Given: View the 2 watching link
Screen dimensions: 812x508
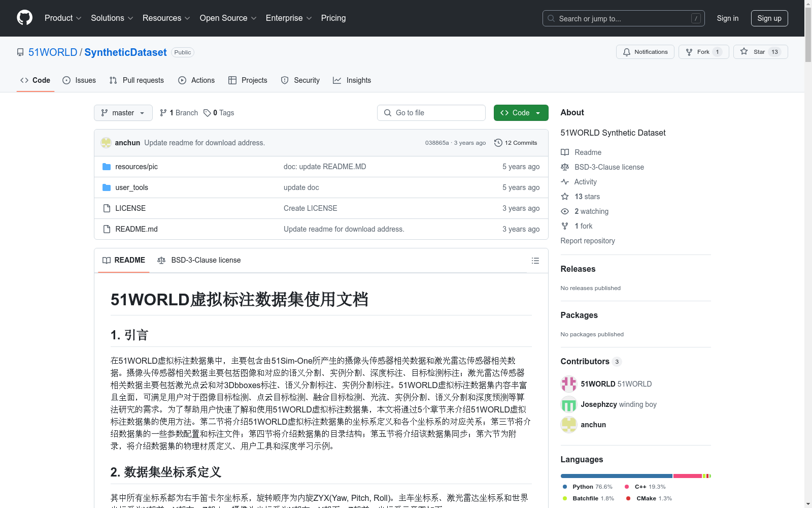Looking at the screenshot, I should click(585, 211).
